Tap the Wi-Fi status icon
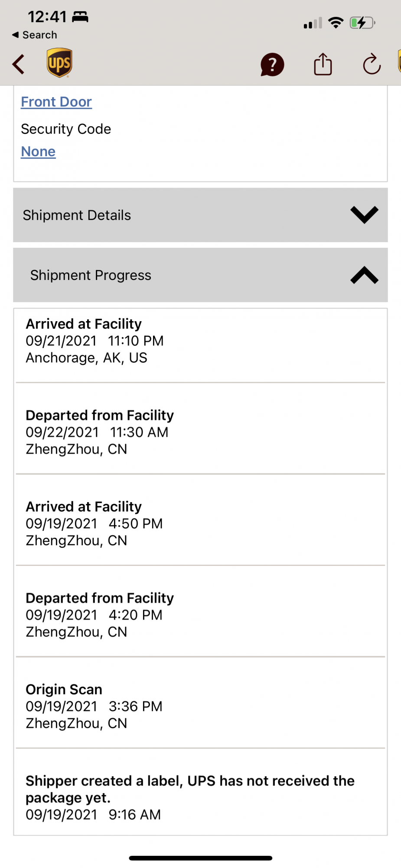Viewport: 401px width, 868px height. pyautogui.click(x=336, y=23)
